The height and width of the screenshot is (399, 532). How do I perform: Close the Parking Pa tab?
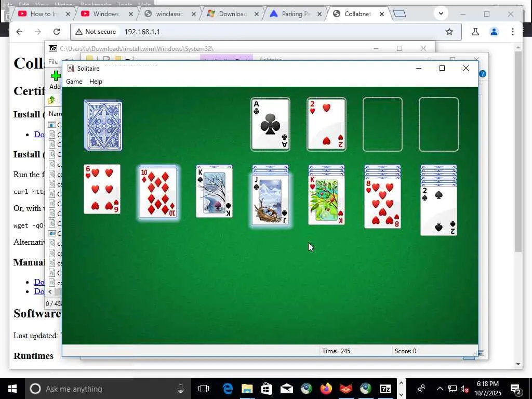pyautogui.click(x=320, y=14)
